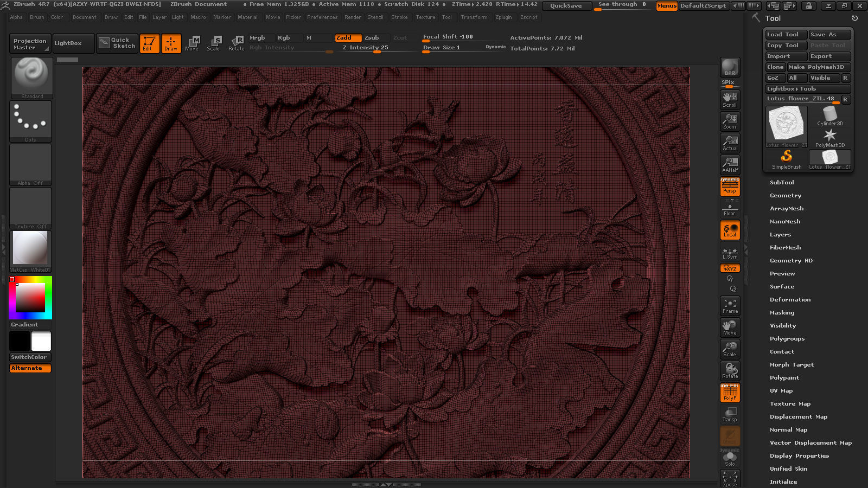
Task: Open the Dots stroke picker
Action: (x=30, y=121)
